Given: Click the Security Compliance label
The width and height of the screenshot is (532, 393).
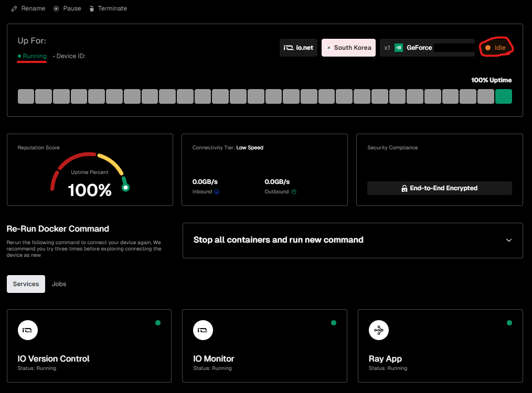Looking at the screenshot, I should click(392, 148).
